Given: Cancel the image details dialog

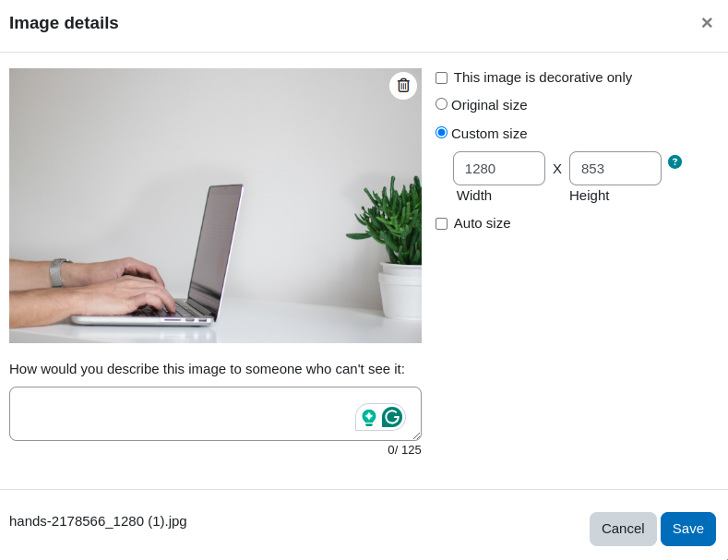Looking at the screenshot, I should 623,529.
